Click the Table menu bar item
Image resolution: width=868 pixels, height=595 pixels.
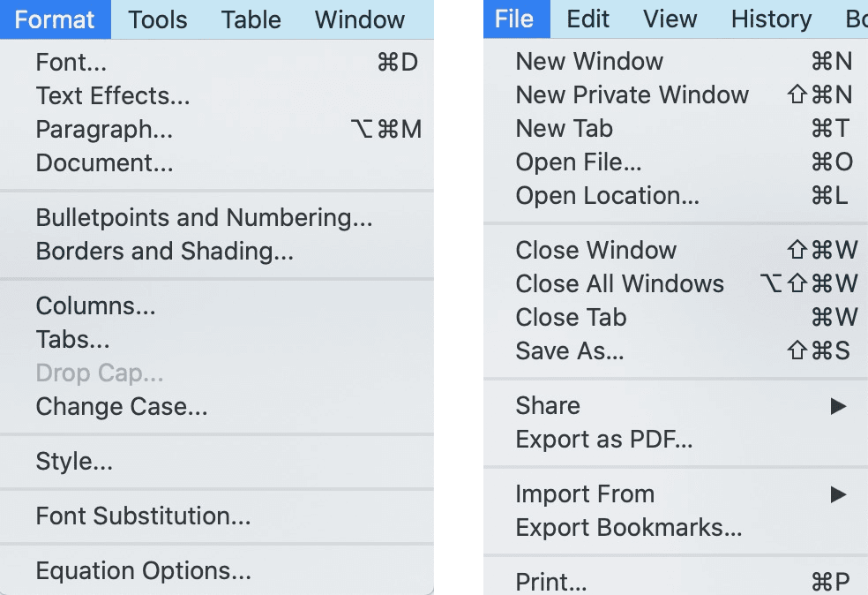[x=251, y=19]
